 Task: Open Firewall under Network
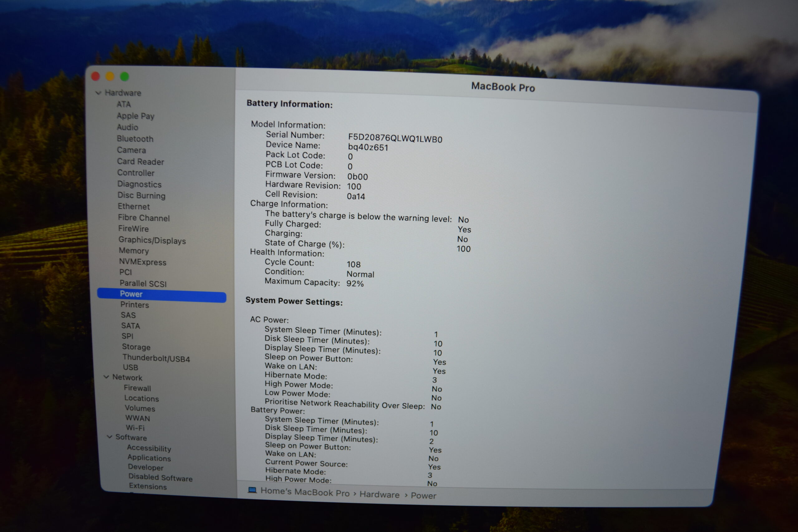click(137, 388)
